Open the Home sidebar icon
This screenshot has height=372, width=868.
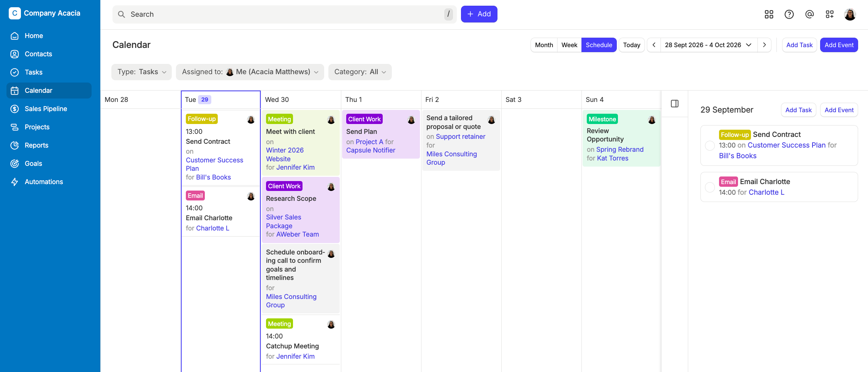(14, 36)
